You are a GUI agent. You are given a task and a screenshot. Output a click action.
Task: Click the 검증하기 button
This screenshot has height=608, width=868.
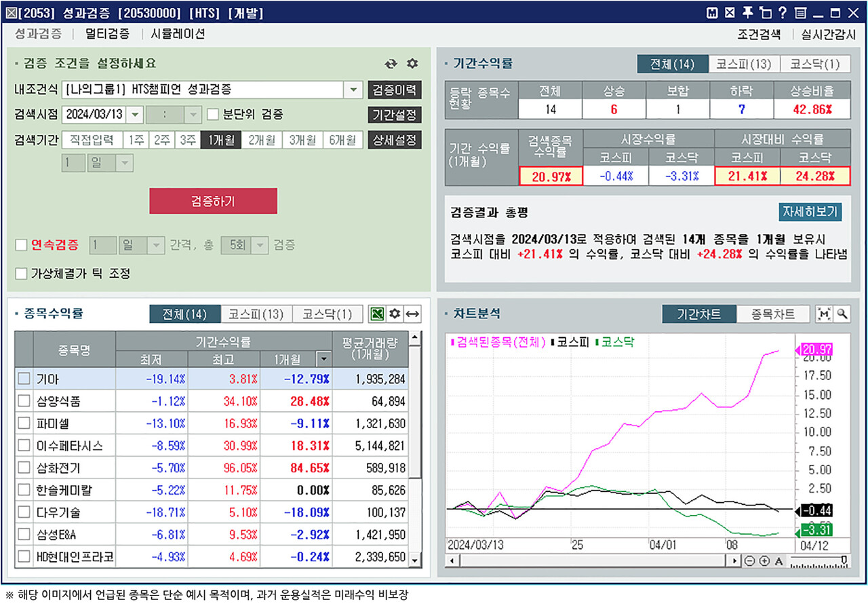[213, 201]
